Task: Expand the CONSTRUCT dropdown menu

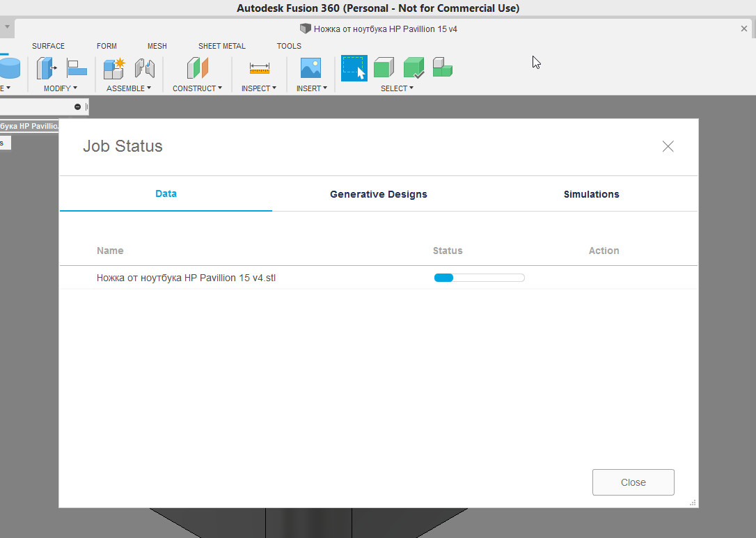Action: [x=197, y=88]
